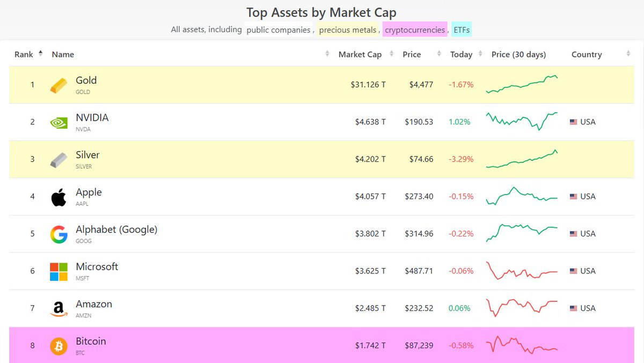Click the GOOG ticker label
The height and width of the screenshot is (363, 644).
coord(84,241)
